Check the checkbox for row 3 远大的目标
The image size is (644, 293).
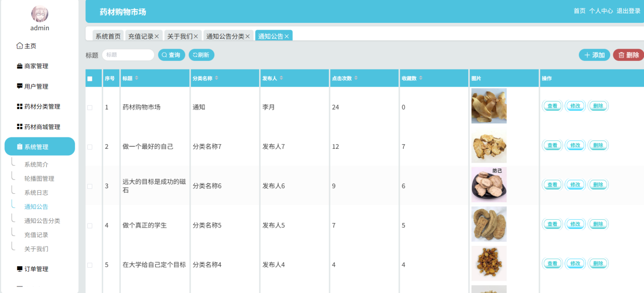[90, 186]
